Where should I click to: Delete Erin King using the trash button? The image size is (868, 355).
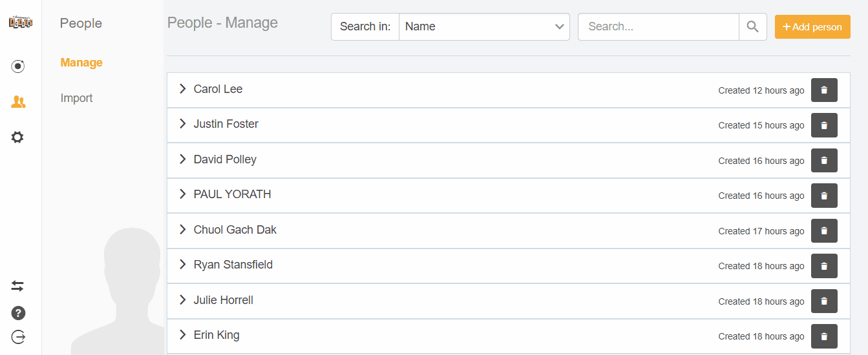tap(824, 336)
